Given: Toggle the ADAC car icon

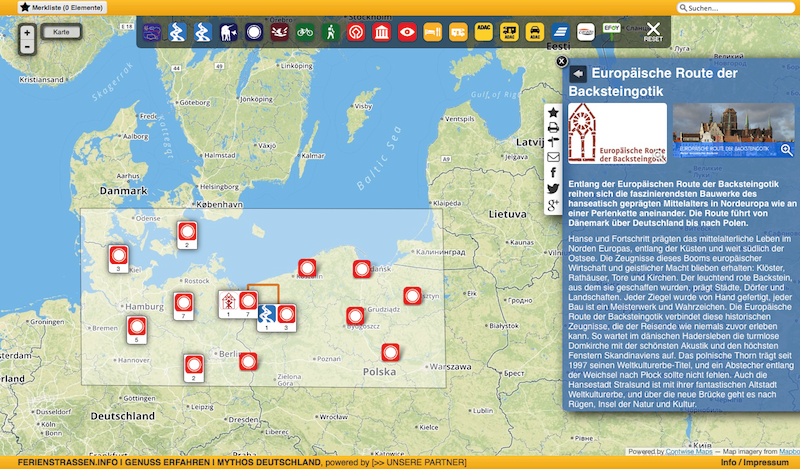Looking at the screenshot, I should 535,32.
